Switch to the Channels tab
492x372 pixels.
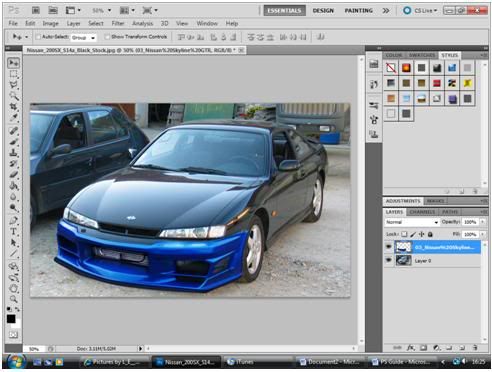(422, 212)
